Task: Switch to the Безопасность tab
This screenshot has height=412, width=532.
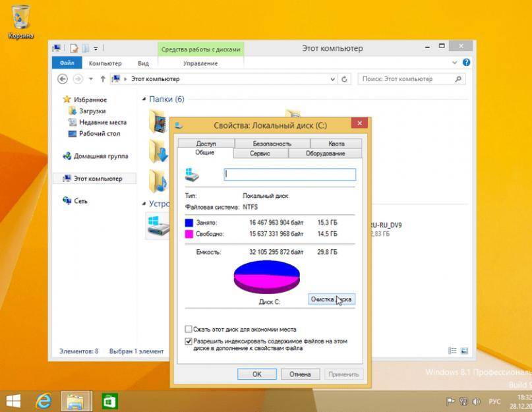Action: pos(271,143)
